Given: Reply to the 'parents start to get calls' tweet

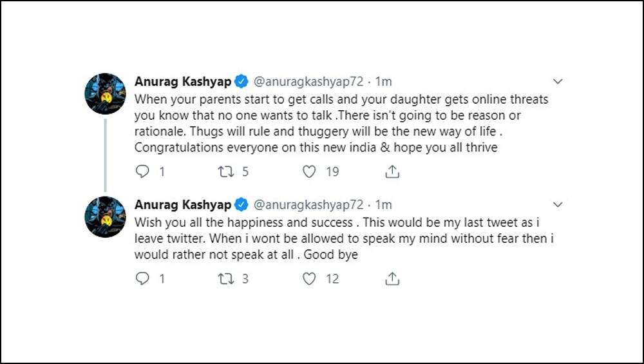Looking at the screenshot, I should click(142, 171).
